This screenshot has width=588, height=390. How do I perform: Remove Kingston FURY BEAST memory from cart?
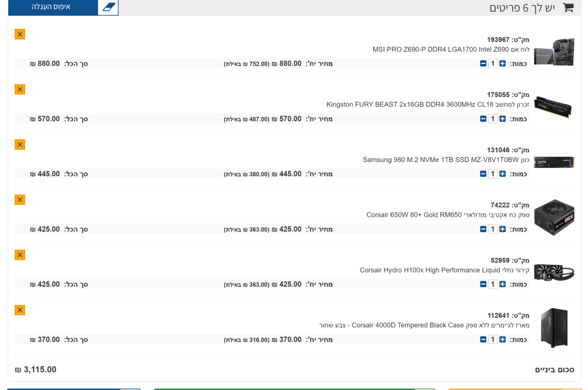click(20, 89)
